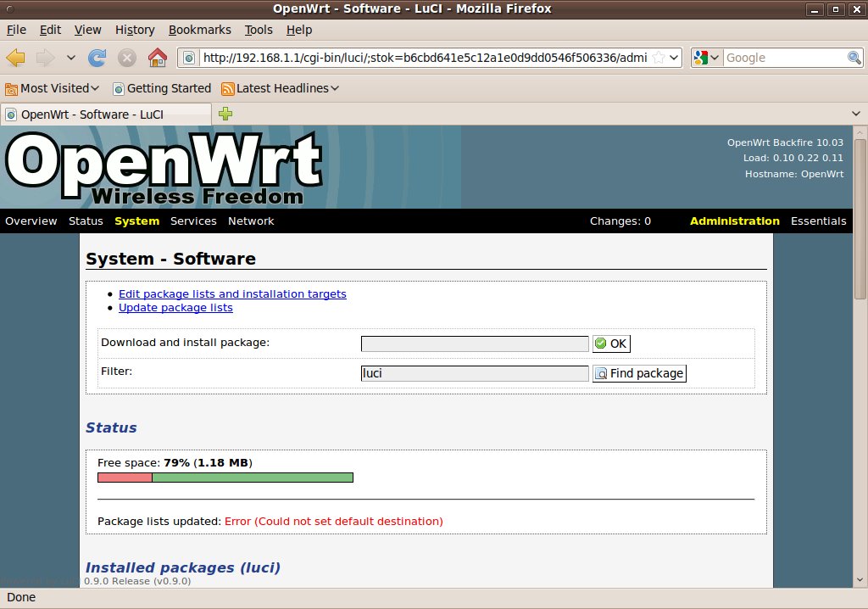This screenshot has height=609, width=868.
Task: Open the list all tabs dropdown
Action: tap(856, 115)
